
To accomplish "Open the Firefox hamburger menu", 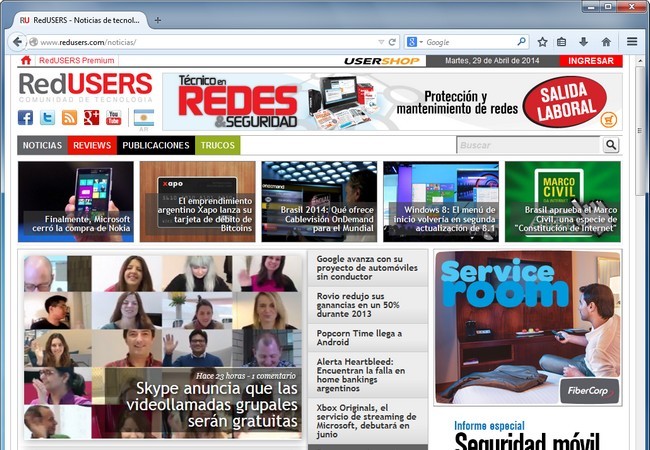I will 632,41.
